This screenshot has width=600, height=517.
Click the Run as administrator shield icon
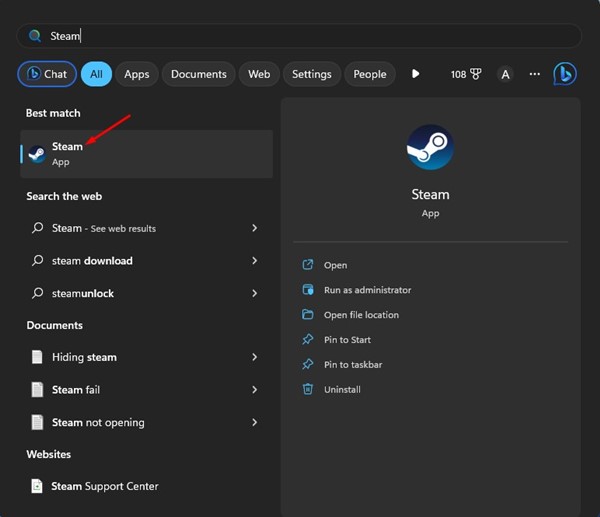[x=308, y=290]
